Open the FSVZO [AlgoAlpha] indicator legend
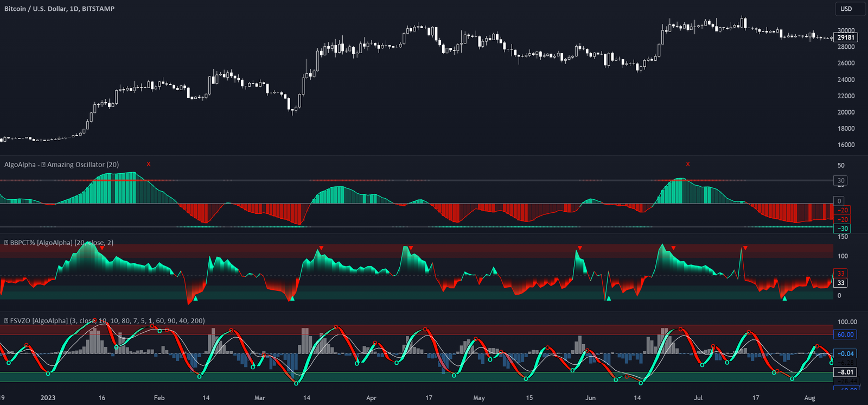The height and width of the screenshot is (405, 868). pyautogui.click(x=104, y=321)
